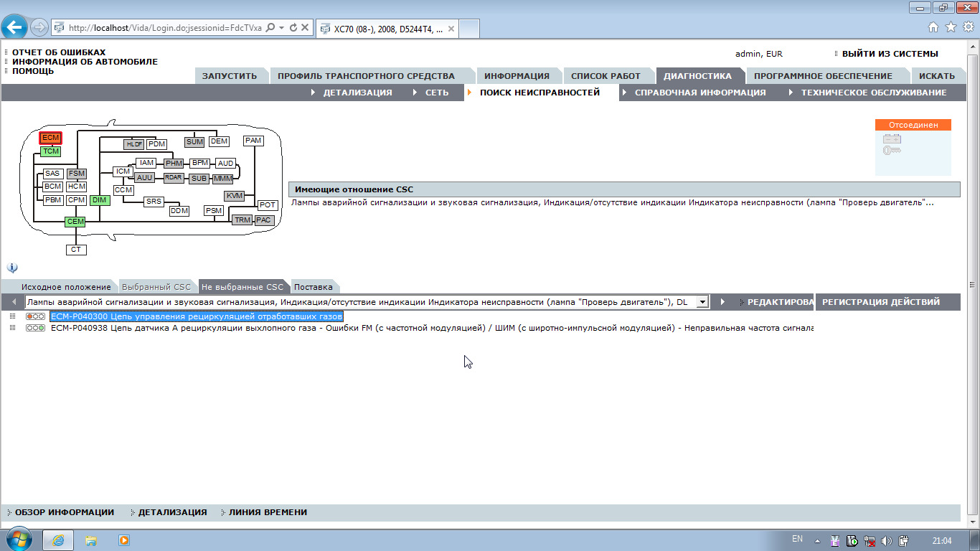Screen dimensions: 980x551
Task: Open the Windows Start menu
Action: pos(18,540)
